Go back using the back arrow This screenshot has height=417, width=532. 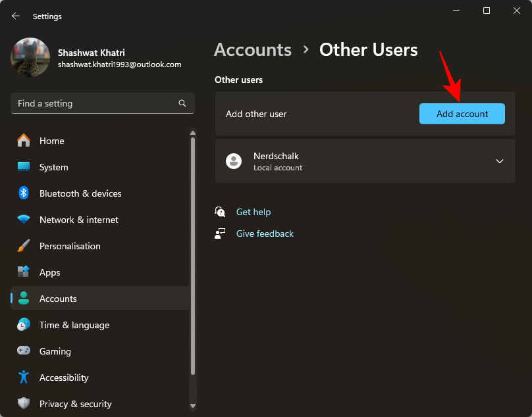coord(16,16)
